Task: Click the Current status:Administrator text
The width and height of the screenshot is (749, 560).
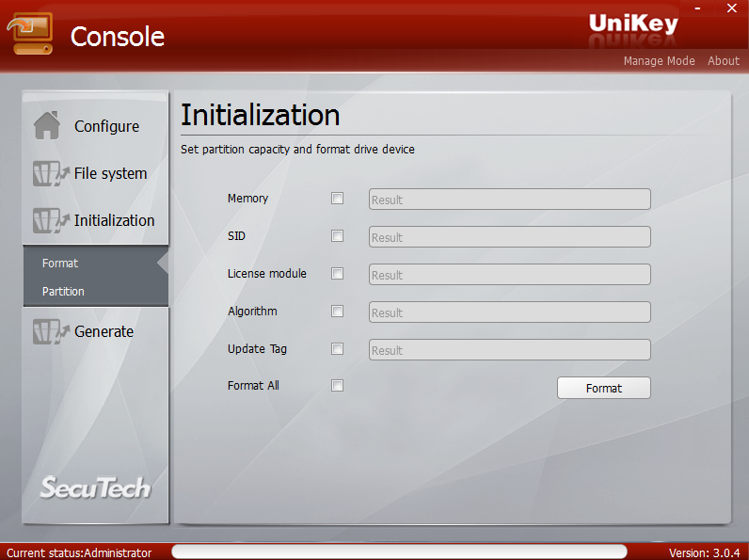Action: pyautogui.click(x=79, y=552)
